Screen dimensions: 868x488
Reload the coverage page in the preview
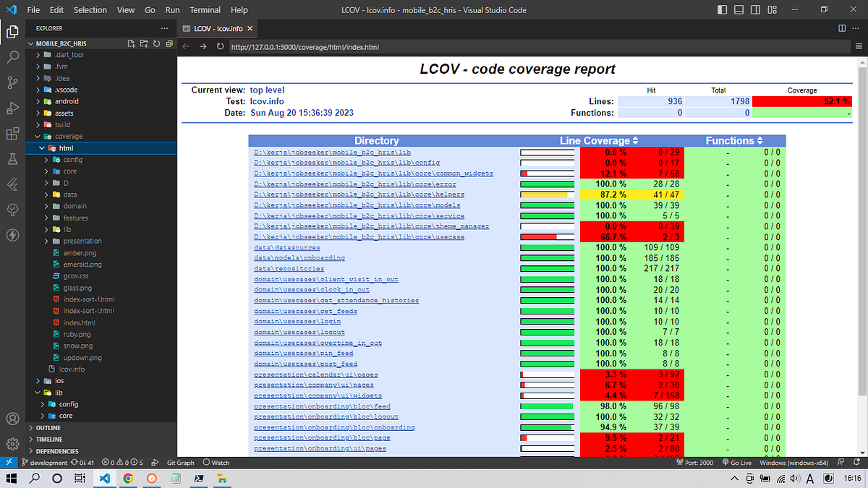pos(221,46)
